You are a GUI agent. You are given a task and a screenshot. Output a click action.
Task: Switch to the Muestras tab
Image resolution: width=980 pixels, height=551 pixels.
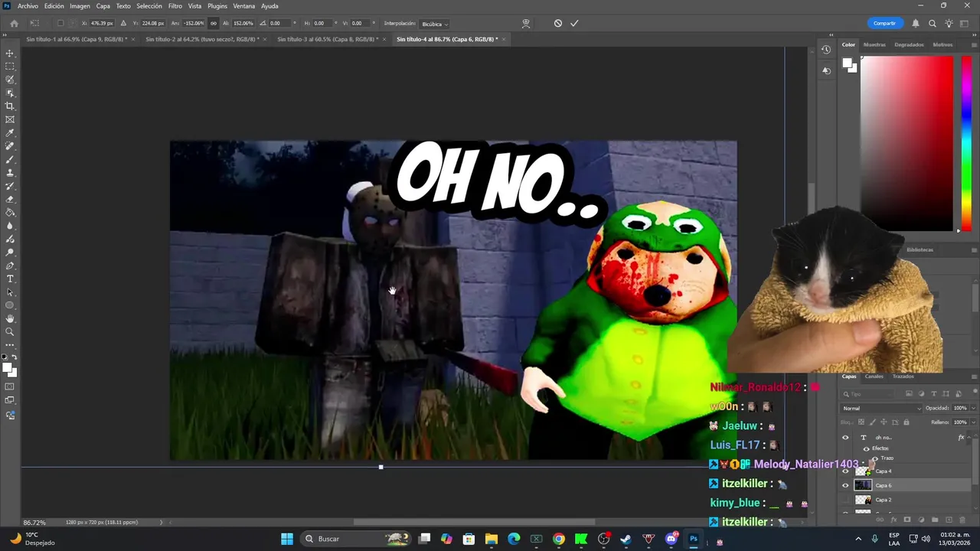coord(874,44)
